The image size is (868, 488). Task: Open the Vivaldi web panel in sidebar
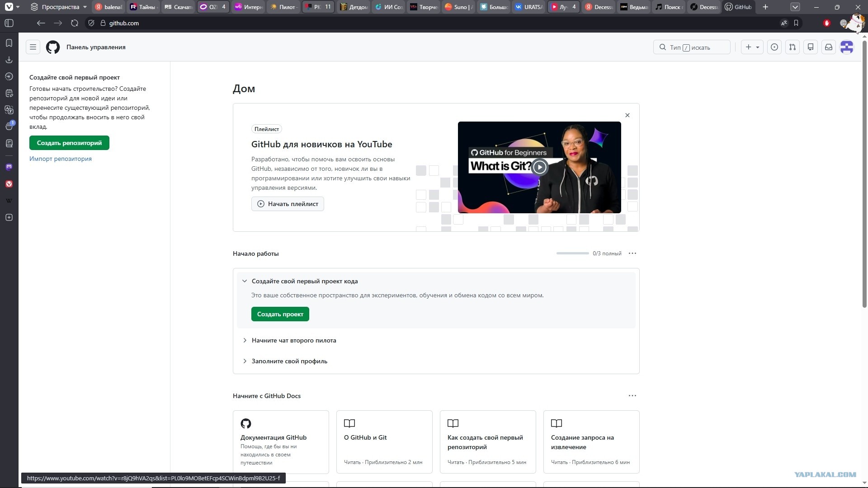tap(9, 184)
